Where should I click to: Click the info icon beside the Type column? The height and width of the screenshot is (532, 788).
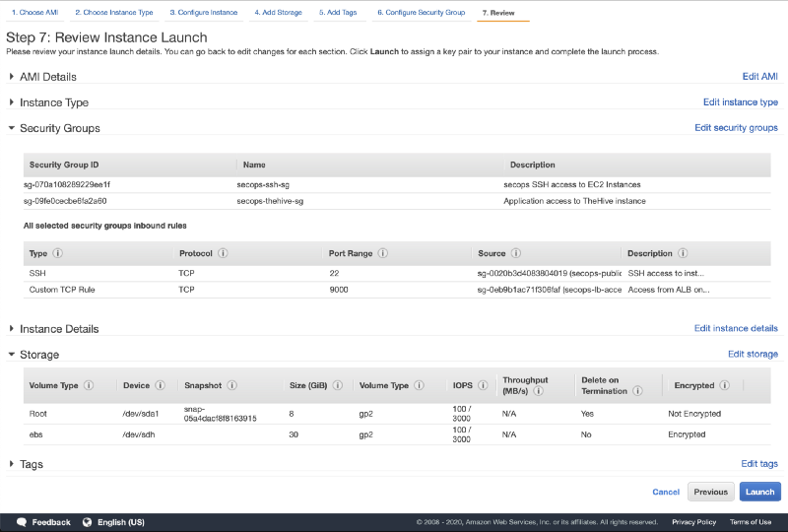click(57, 253)
